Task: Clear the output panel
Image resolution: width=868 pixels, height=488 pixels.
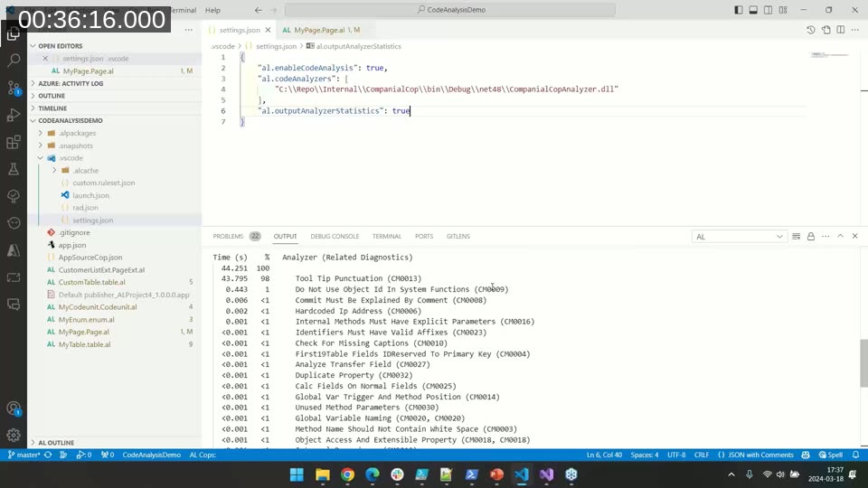Action: point(796,236)
